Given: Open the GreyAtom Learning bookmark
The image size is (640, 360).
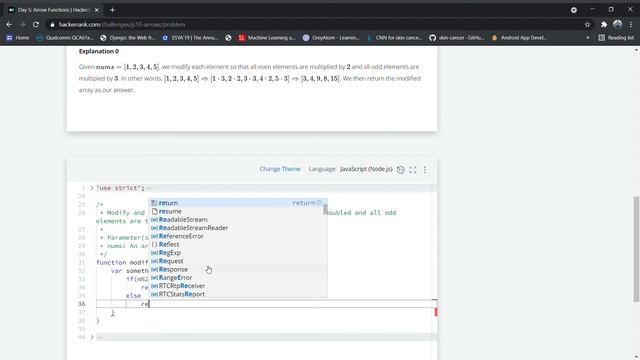Looking at the screenshot, I should pos(331,38).
